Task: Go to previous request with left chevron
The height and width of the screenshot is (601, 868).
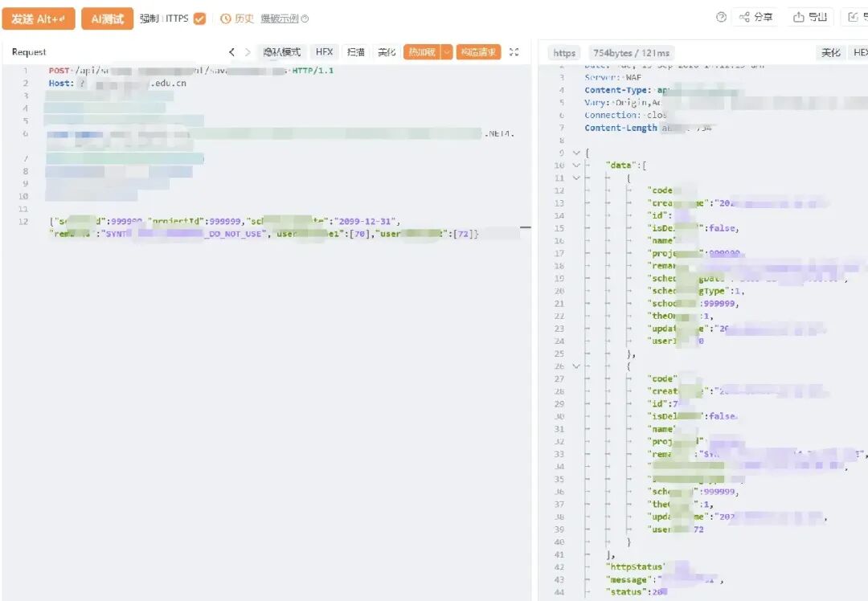Action: pos(231,52)
